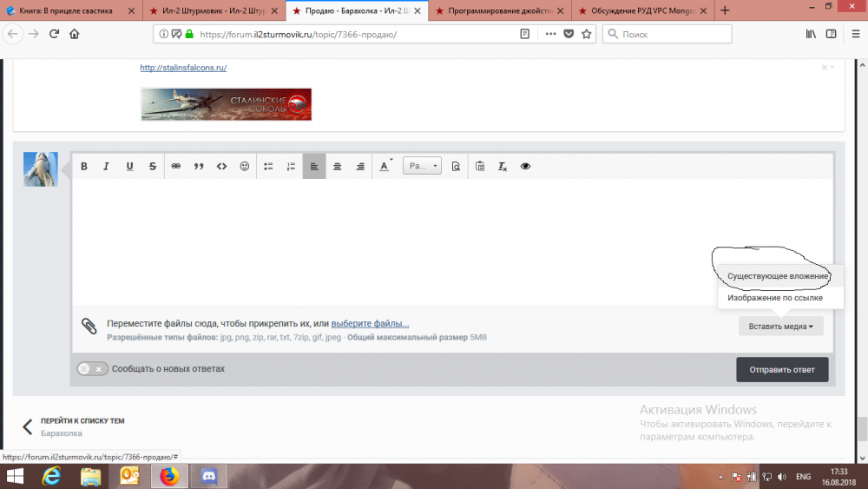This screenshot has width=868, height=489.
Task: Switch to the 'Обсуждение РУД VPC' tab
Action: [642, 10]
